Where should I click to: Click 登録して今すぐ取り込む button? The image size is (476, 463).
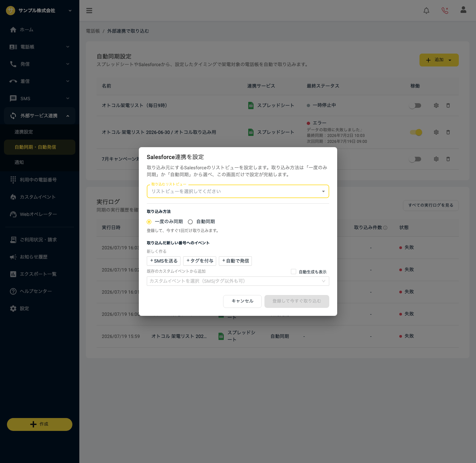pyautogui.click(x=297, y=301)
